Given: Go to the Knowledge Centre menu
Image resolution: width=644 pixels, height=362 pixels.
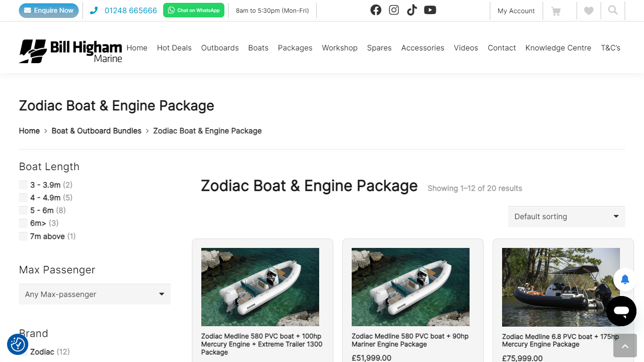Looking at the screenshot, I should (558, 48).
